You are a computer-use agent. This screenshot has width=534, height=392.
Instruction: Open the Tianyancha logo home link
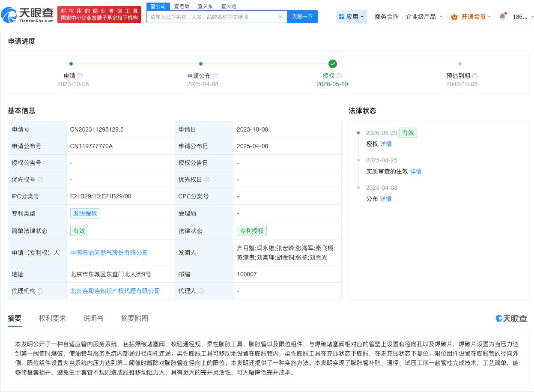click(28, 15)
